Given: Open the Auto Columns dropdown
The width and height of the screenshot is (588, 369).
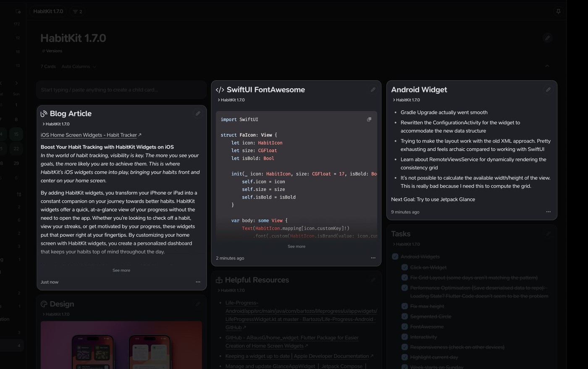Looking at the screenshot, I should tap(78, 66).
